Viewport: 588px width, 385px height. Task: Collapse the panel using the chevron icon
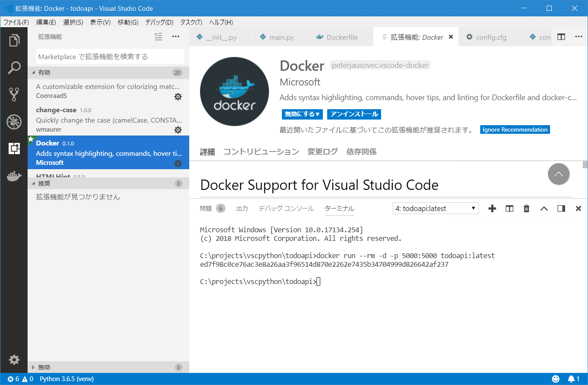[x=544, y=208]
